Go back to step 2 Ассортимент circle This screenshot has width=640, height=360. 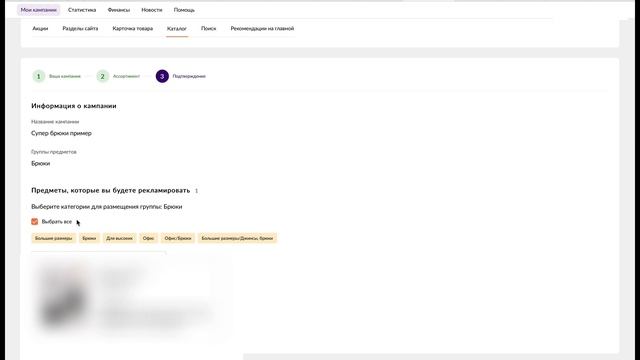click(x=102, y=76)
